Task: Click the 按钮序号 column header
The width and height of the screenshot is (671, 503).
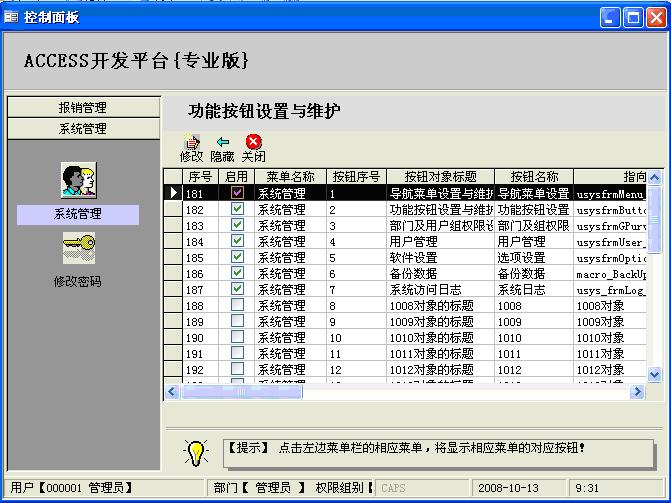Action: pos(356,176)
